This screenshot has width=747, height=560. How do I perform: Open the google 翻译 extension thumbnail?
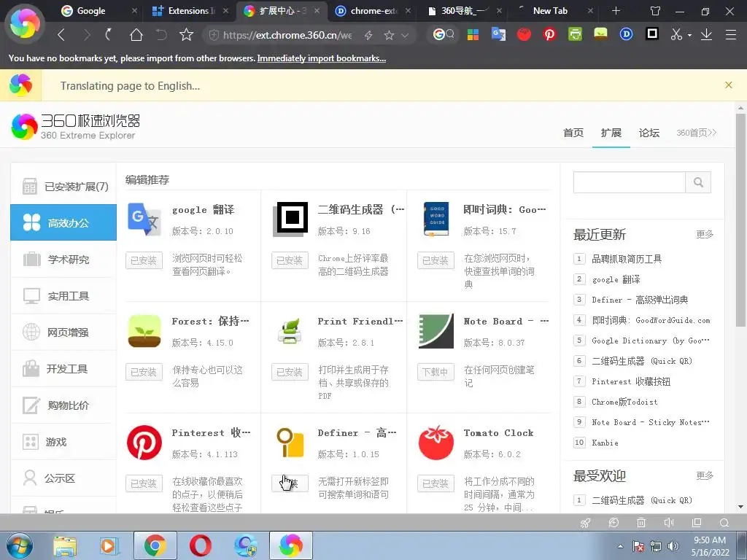point(144,219)
